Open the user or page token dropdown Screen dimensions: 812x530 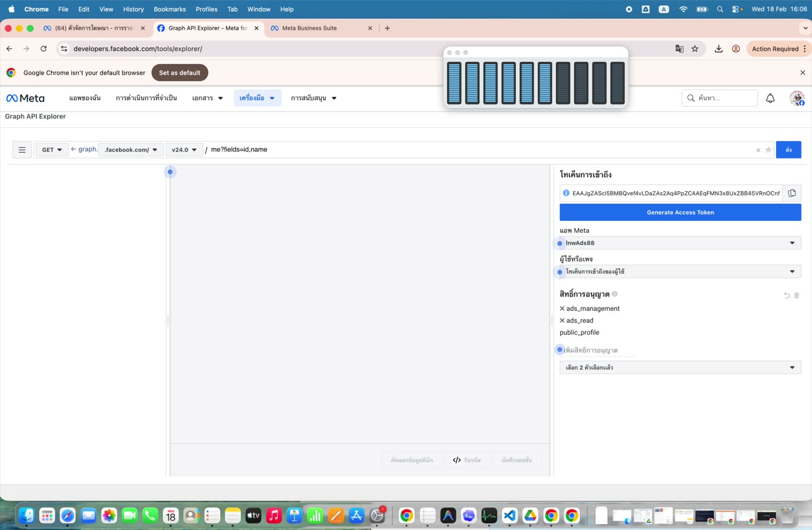point(680,272)
